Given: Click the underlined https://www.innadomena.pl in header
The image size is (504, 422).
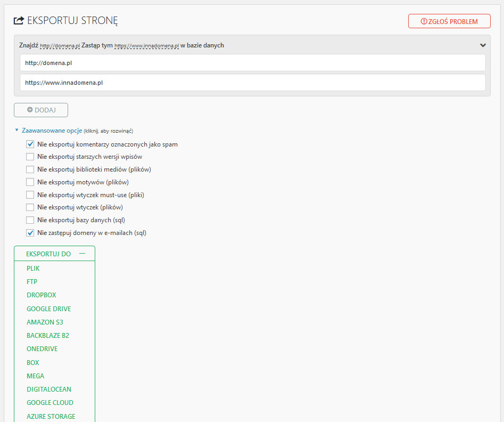Looking at the screenshot, I should coord(146,46).
